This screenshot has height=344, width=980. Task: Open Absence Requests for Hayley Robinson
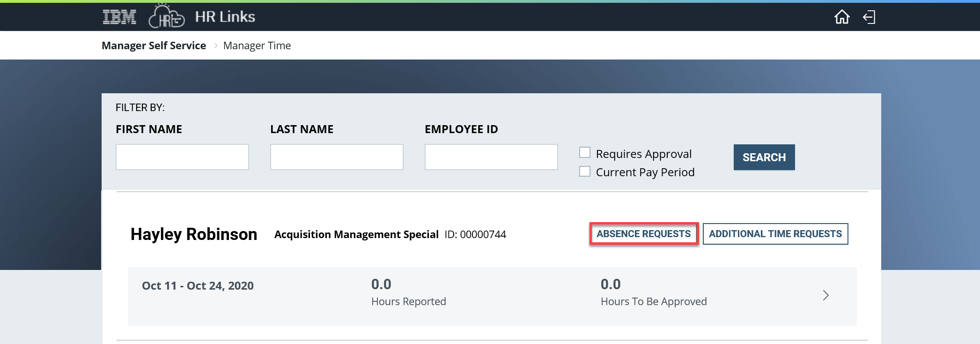point(644,234)
